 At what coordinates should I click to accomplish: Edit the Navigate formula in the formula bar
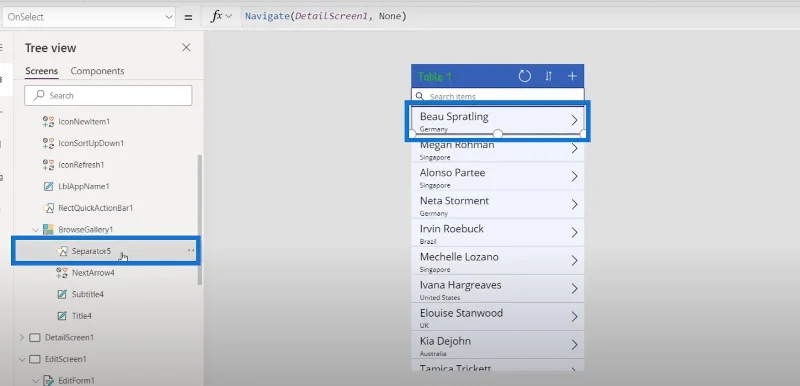[x=326, y=16]
